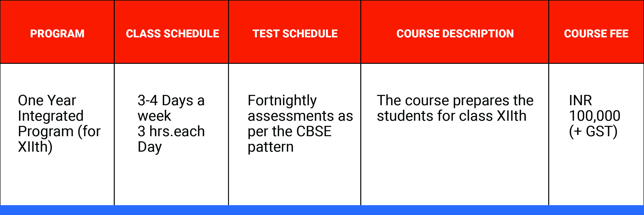Click the blue bar below the table
644x215 pixels.
(x=322, y=210)
